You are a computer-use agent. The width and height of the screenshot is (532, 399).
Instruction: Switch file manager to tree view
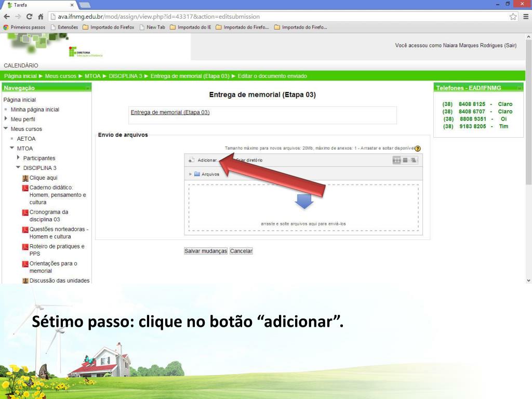(x=413, y=160)
